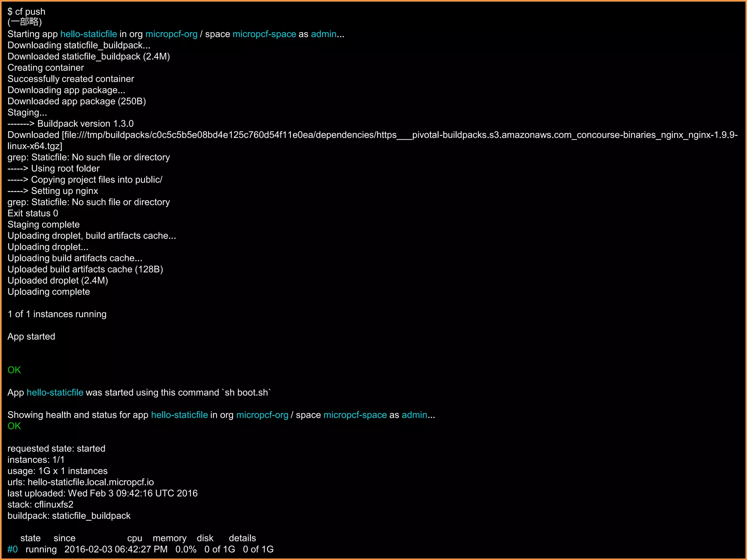
Task: Click the 'App started' line
Action: [31, 337]
